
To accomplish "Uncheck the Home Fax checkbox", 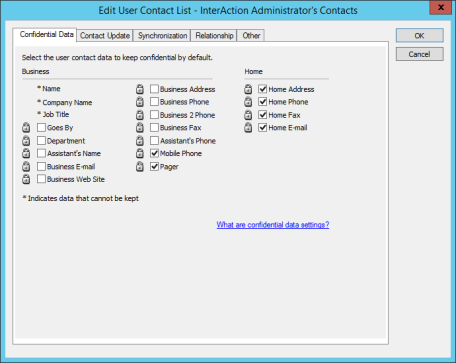I will (263, 115).
